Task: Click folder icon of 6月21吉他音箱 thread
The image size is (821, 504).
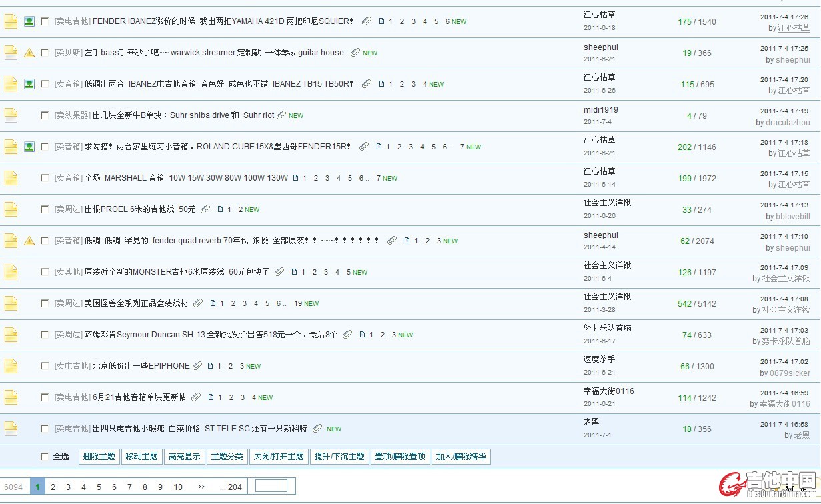Action: [x=11, y=397]
